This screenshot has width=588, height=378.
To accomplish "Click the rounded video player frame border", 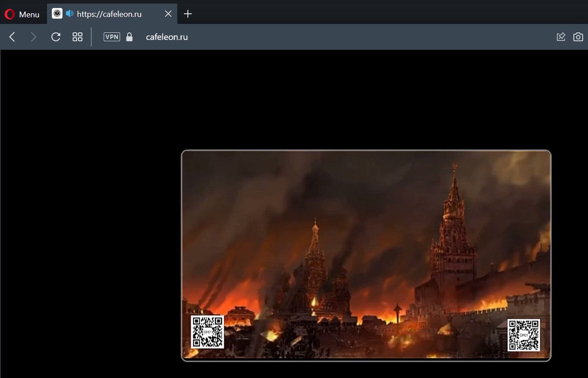I will click(x=366, y=151).
